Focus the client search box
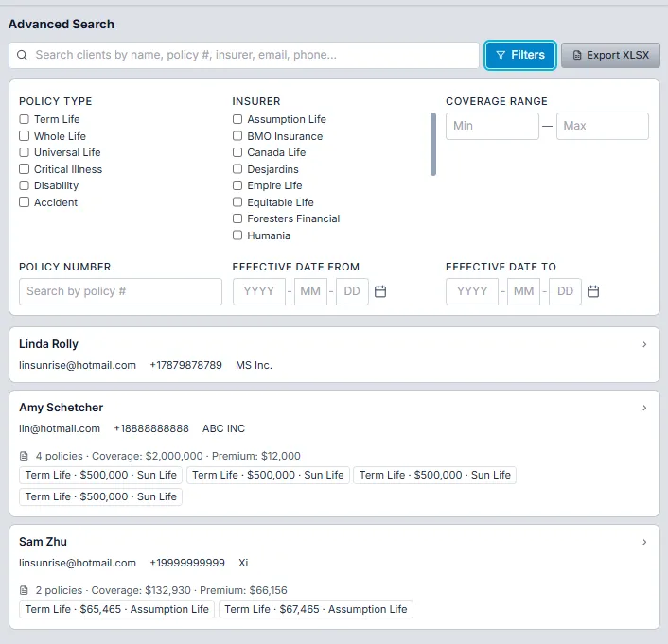 coord(244,55)
